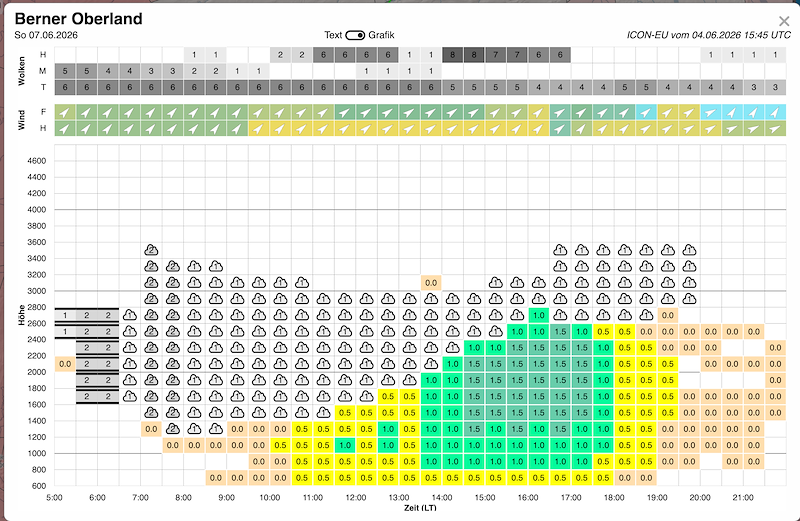
Task: Click the Wolken H cell '7' at 15:00
Action: point(495,55)
